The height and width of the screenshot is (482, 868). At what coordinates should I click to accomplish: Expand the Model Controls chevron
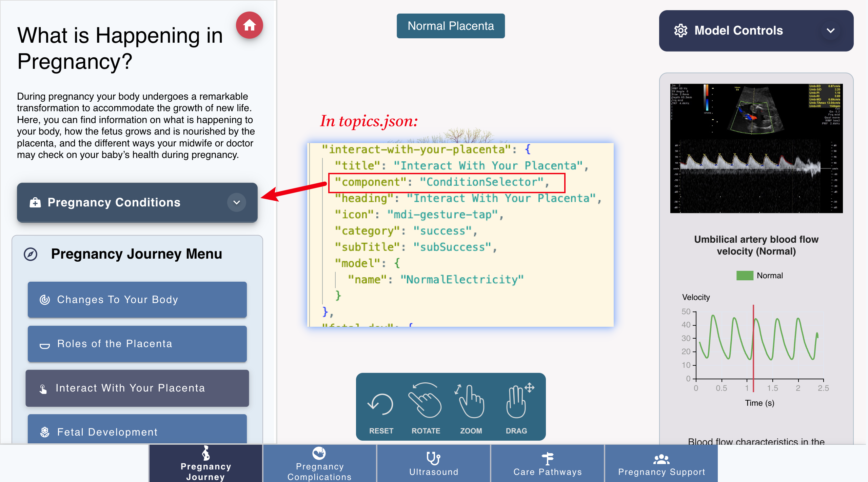click(831, 31)
